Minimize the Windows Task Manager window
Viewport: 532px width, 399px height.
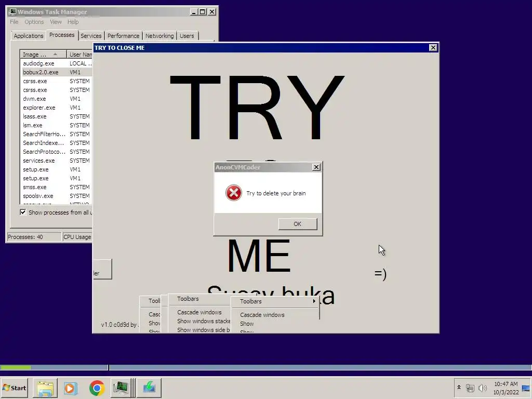tap(194, 12)
